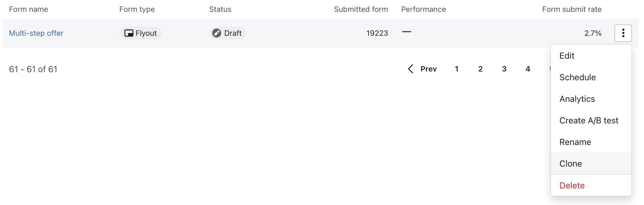The width and height of the screenshot is (644, 205).
Task: Jump to page 4 using pagination
Action: point(528,69)
